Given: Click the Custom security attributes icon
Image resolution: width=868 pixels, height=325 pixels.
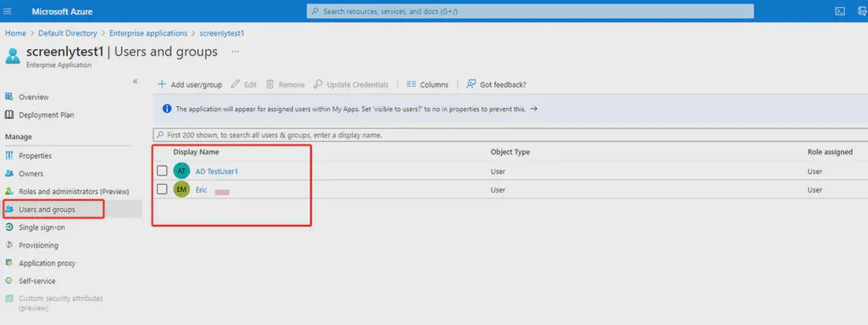Looking at the screenshot, I should coord(8,299).
